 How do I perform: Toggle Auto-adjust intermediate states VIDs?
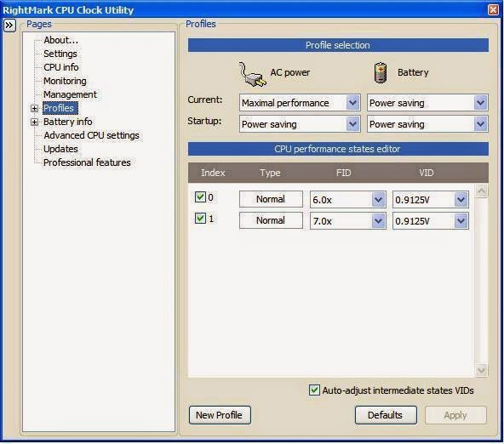(x=314, y=390)
